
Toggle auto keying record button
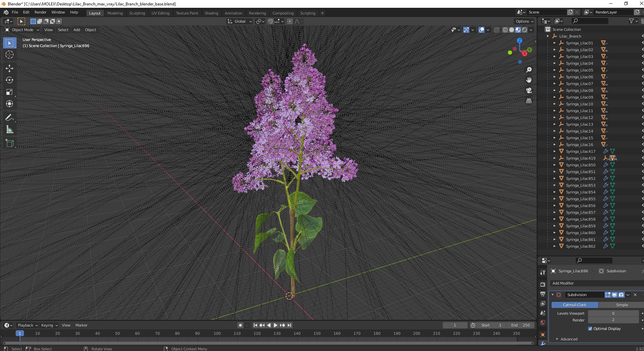[x=240, y=325]
